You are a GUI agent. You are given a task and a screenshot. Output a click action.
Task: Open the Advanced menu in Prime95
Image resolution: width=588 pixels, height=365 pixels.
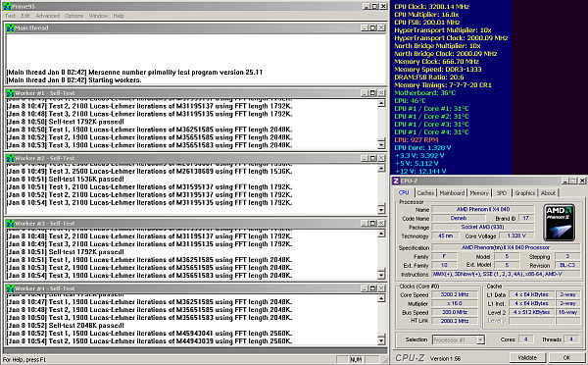coord(48,16)
